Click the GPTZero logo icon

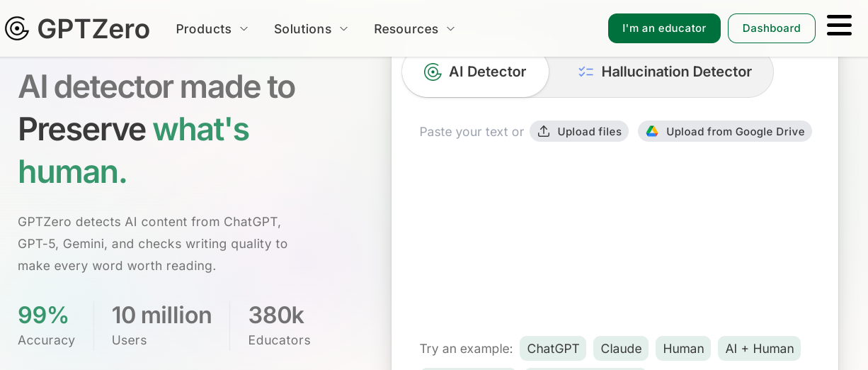click(17, 28)
